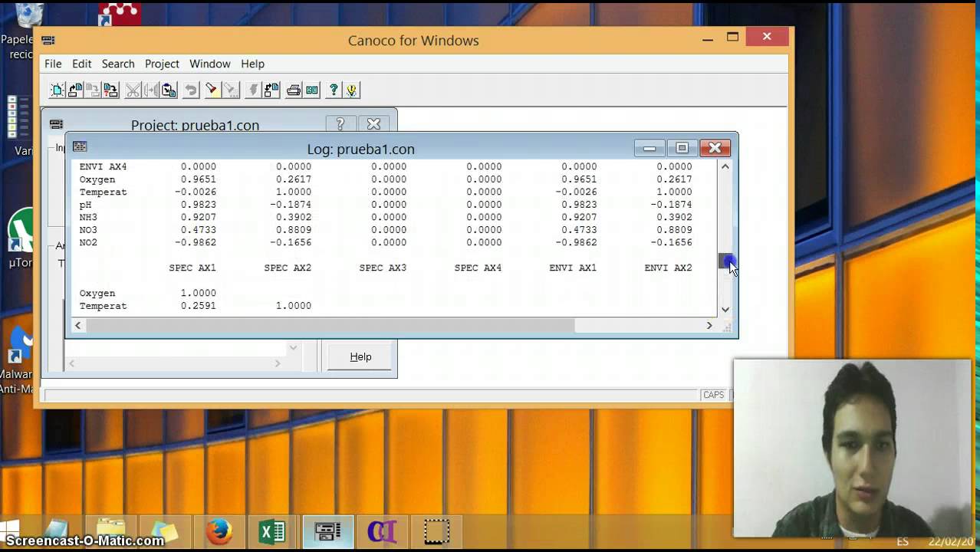Click the 'NO2' row label in log
The height and width of the screenshot is (552, 980).
click(88, 242)
